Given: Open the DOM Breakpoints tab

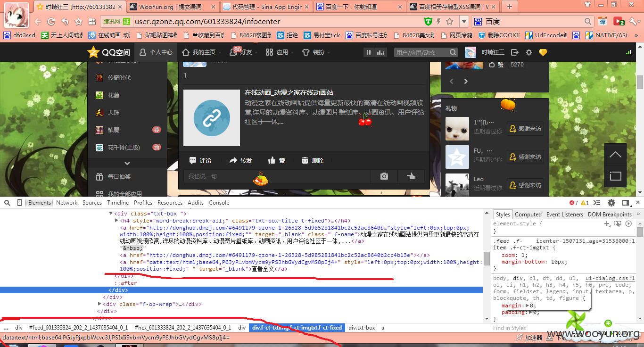Looking at the screenshot, I should coord(610,215).
